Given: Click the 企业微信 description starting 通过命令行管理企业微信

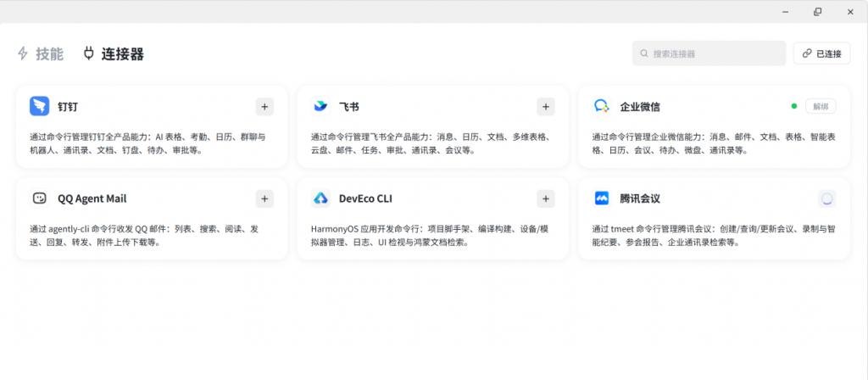Looking at the screenshot, I should click(714, 143).
